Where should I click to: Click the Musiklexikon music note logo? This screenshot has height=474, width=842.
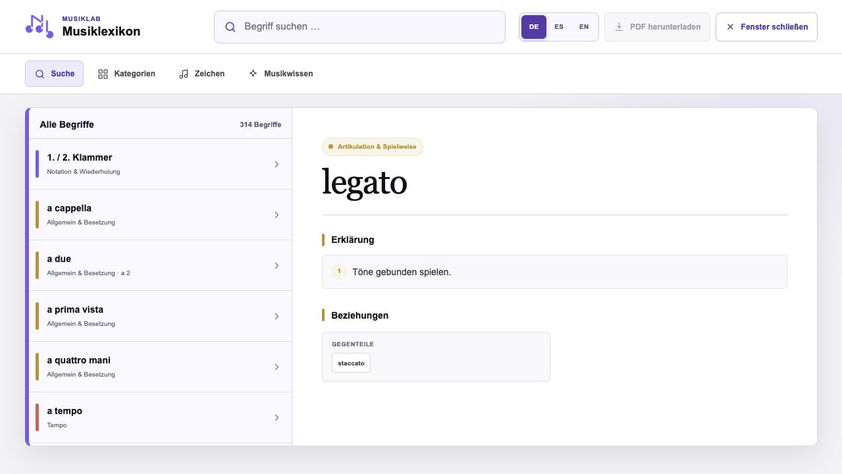click(x=39, y=26)
